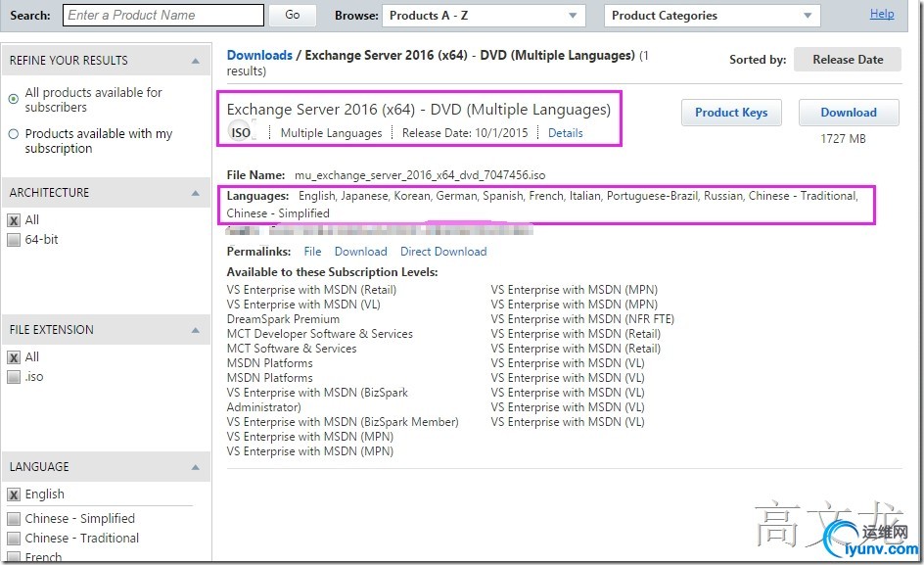Select 'All products available for subscribers' radio
This screenshot has height=565, width=924.
click(14, 99)
